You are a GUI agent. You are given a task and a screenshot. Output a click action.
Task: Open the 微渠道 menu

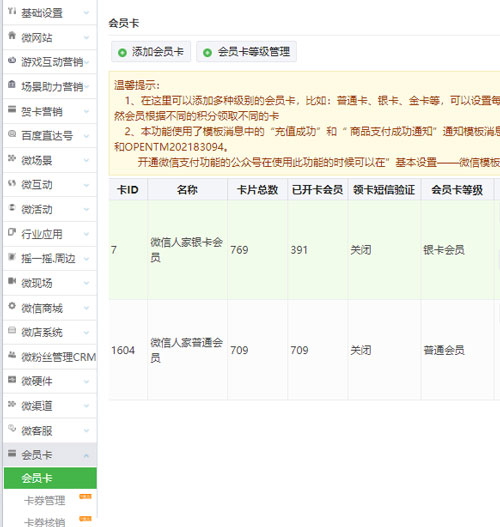click(x=50, y=406)
